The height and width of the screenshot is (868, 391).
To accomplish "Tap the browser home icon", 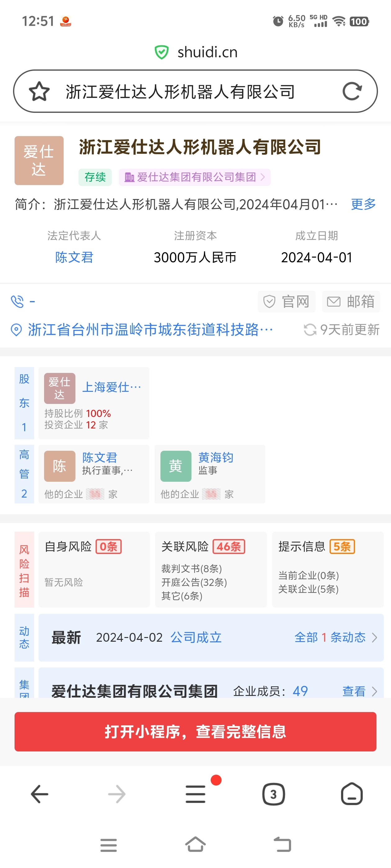I will (352, 794).
